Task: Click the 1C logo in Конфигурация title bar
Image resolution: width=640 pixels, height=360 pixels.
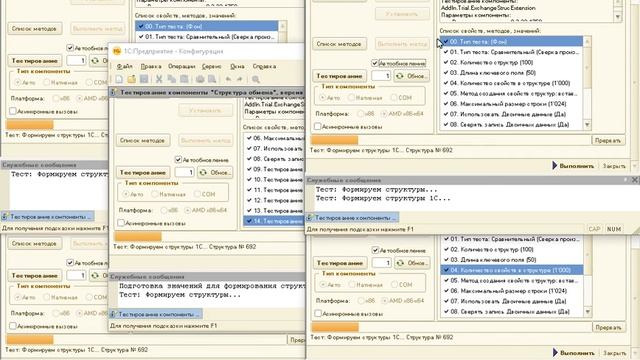Action: tap(117, 51)
